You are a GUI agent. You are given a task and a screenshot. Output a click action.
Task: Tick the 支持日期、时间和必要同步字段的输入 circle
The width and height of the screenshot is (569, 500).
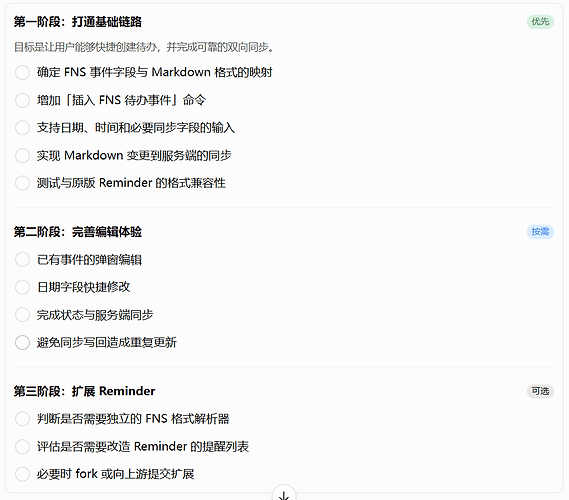(x=22, y=128)
